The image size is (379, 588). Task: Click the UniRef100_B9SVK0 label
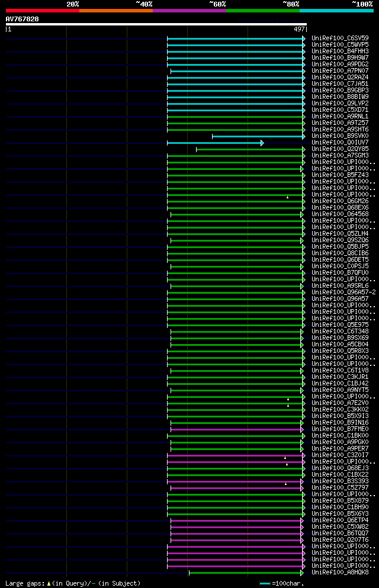tap(340, 136)
